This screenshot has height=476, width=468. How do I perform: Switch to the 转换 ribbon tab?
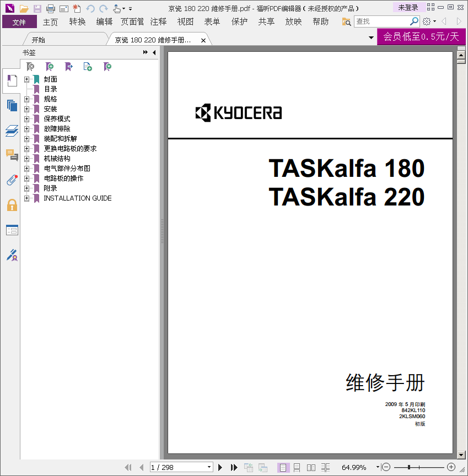pyautogui.click(x=77, y=22)
